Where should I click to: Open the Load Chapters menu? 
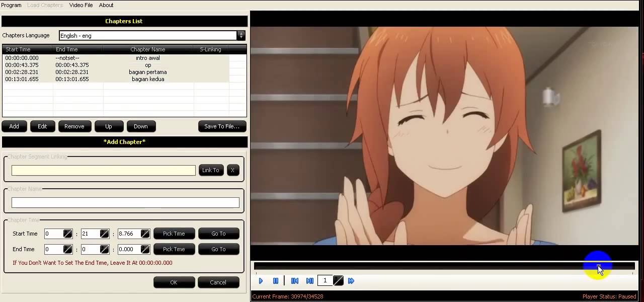point(45,5)
